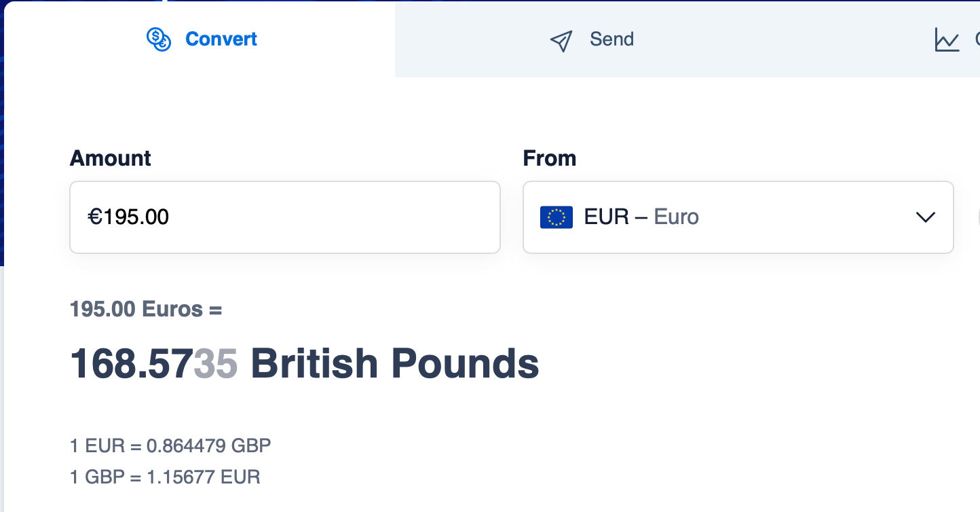Click the faded 35 decimal digits
Image resolution: width=980 pixels, height=512 pixels.
coord(216,364)
